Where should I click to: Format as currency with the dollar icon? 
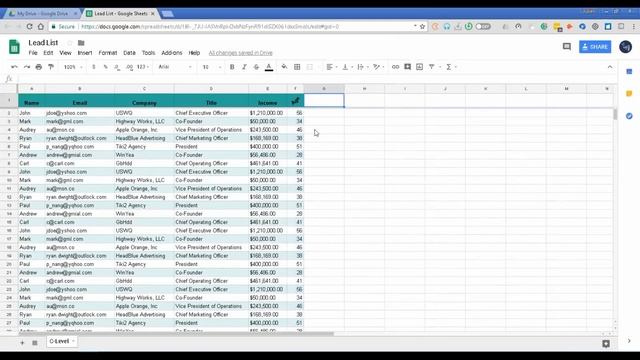coord(93,67)
